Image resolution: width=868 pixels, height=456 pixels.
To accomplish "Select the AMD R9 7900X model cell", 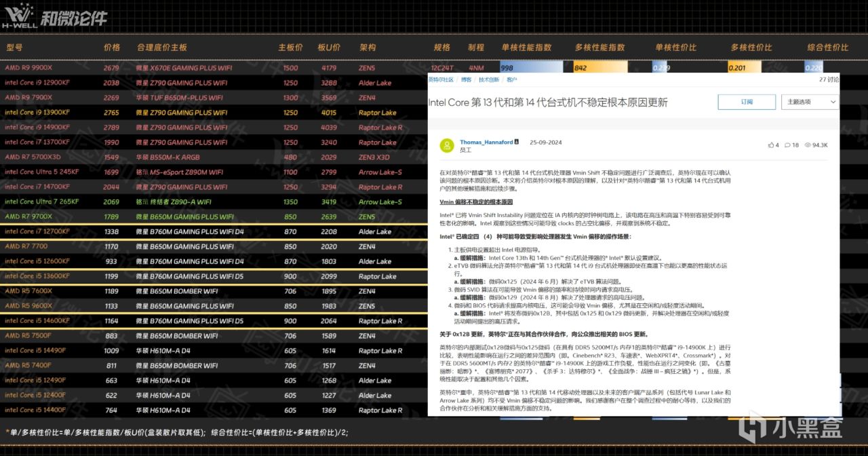I will click(28, 98).
